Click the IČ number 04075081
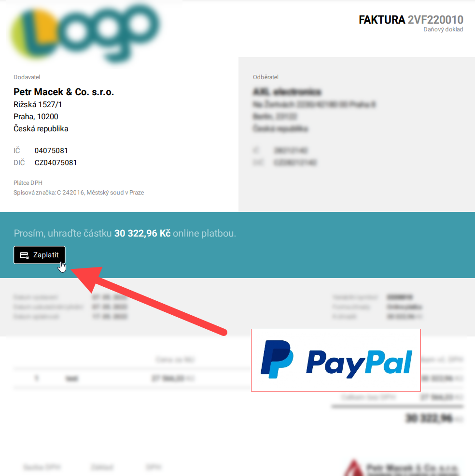Screen dimensions: 475x476 pyautogui.click(x=51, y=151)
